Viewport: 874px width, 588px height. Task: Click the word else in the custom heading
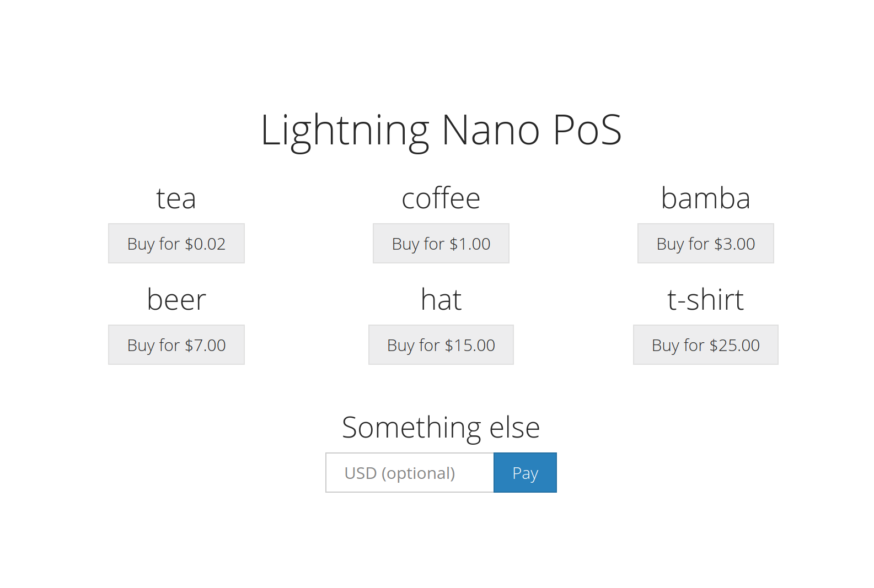pyautogui.click(x=515, y=427)
